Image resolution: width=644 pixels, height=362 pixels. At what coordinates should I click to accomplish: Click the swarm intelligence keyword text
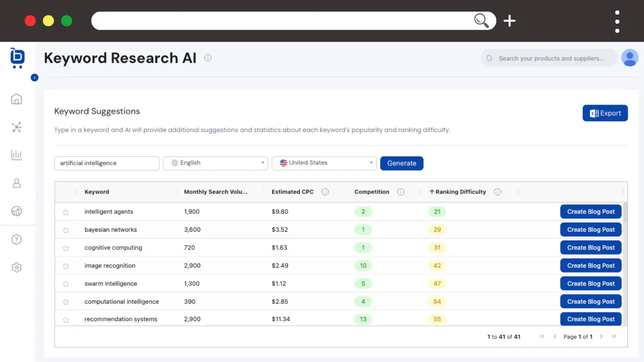111,284
